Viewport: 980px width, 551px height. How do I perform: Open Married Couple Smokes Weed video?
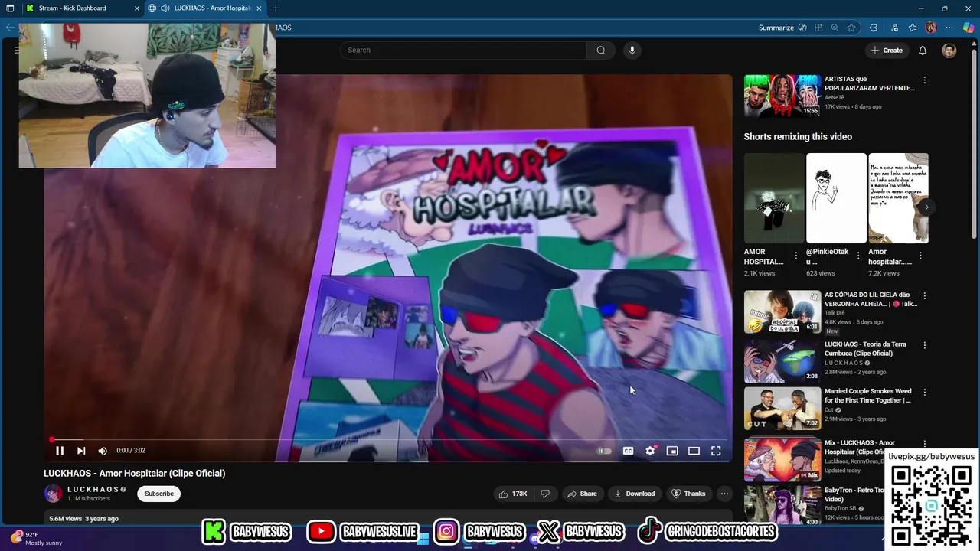pos(782,409)
